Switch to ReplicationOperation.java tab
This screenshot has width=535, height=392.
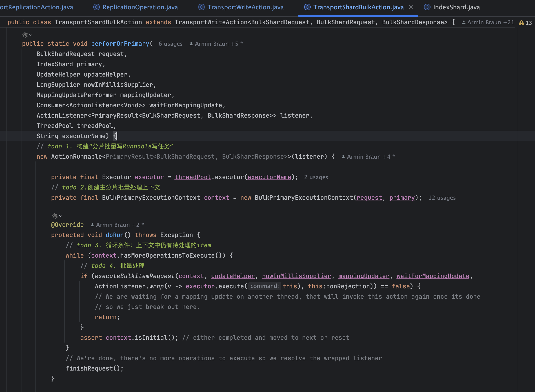(136, 7)
